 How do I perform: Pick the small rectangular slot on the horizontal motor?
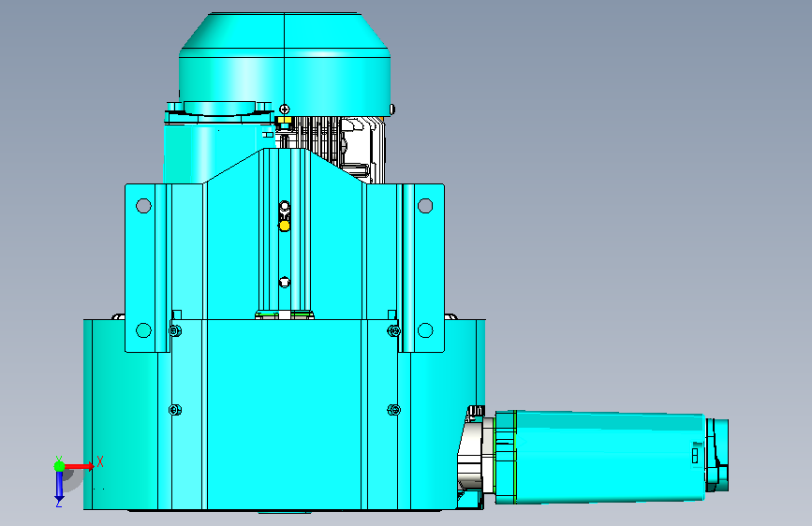[695, 456]
